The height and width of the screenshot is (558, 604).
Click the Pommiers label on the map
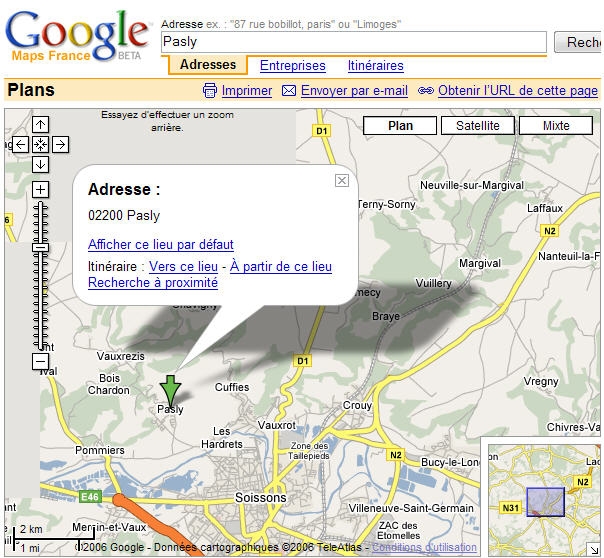point(100,450)
